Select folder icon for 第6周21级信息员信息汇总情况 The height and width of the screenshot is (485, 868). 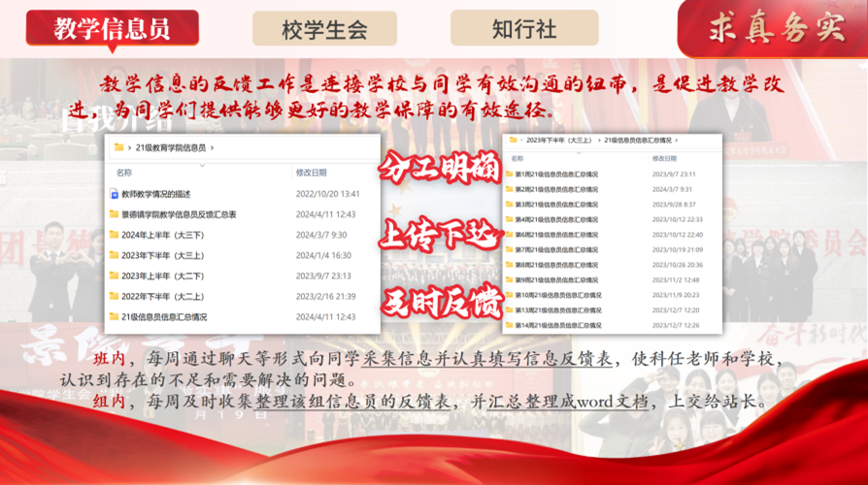pyautogui.click(x=508, y=235)
